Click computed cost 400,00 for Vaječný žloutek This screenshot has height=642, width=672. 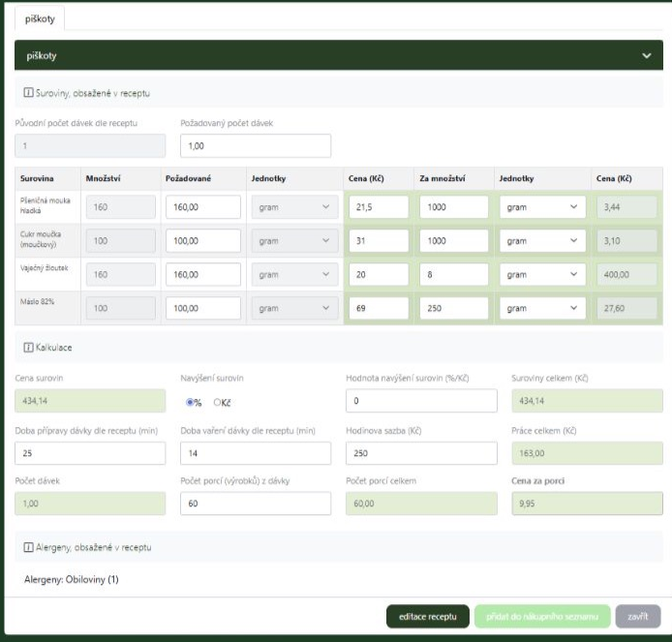point(626,274)
